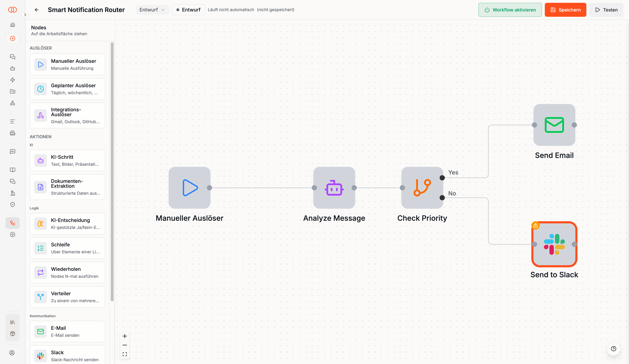
Task: Click the back arrow next to workflow title
Action: point(37,10)
